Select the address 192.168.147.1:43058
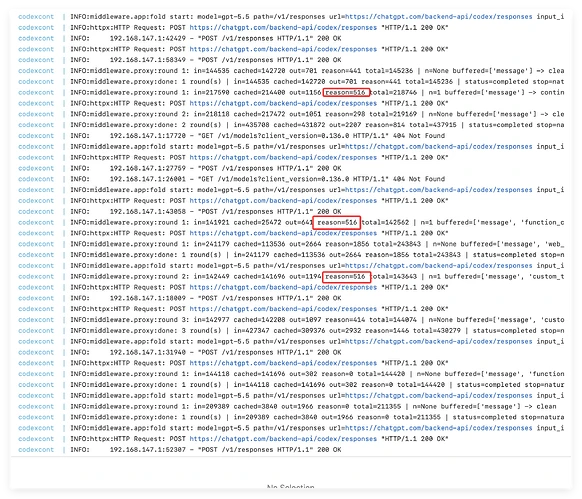 (148, 212)
